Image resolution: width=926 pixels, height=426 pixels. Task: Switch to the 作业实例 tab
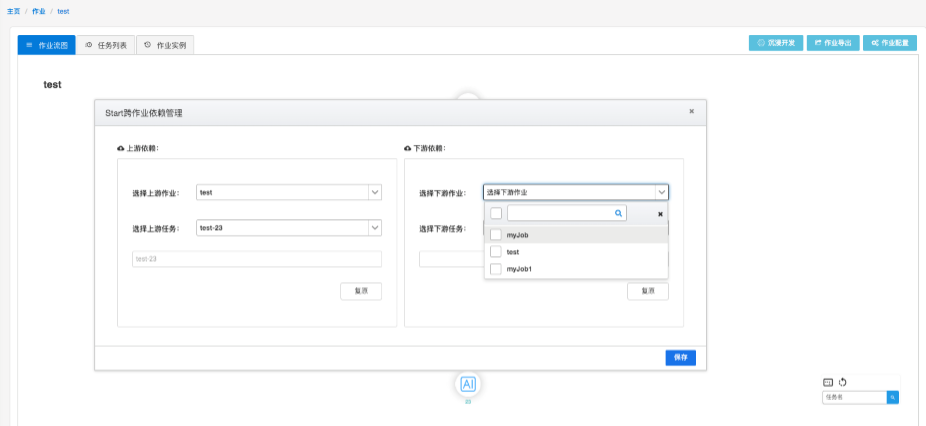point(165,45)
